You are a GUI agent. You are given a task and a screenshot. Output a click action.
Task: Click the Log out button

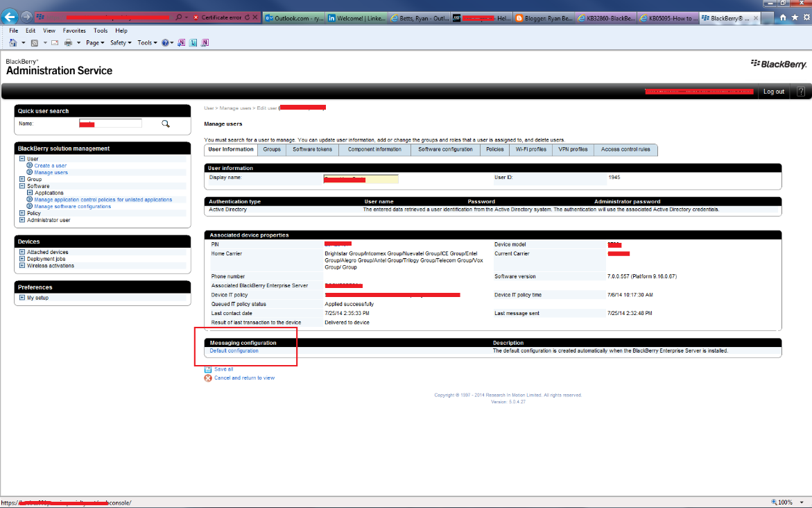tap(774, 91)
